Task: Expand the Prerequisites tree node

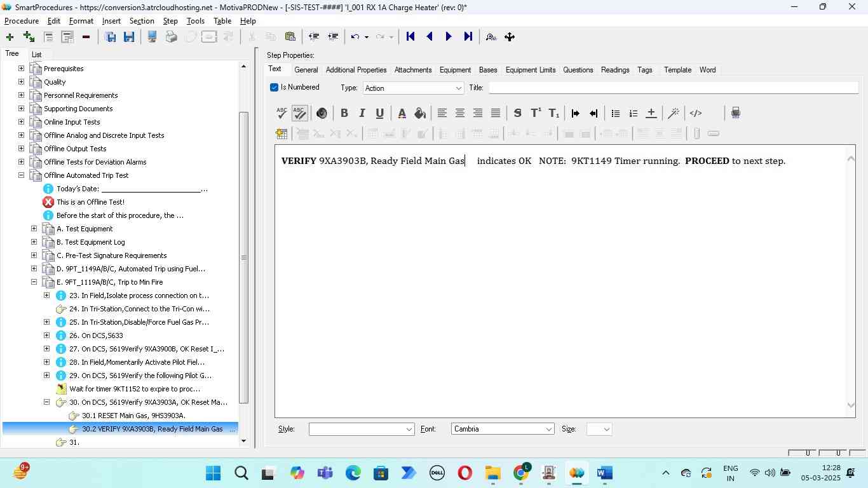Action: click(x=21, y=69)
